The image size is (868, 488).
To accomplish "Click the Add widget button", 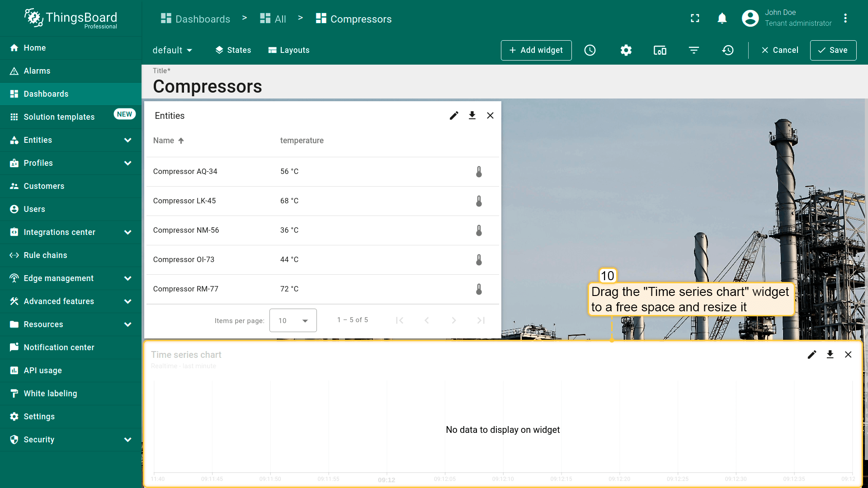I will point(536,50).
